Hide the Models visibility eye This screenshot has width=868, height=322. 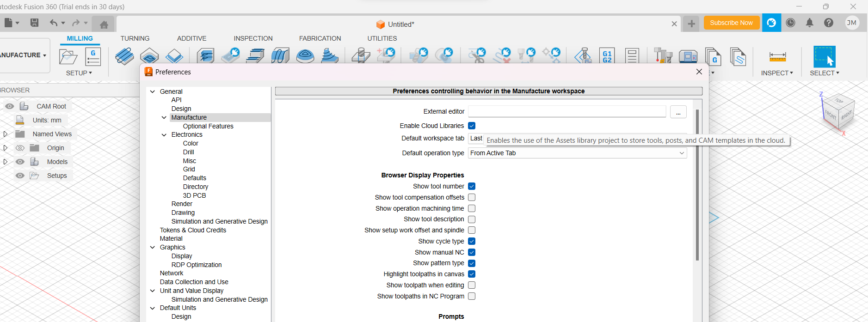[x=20, y=162]
